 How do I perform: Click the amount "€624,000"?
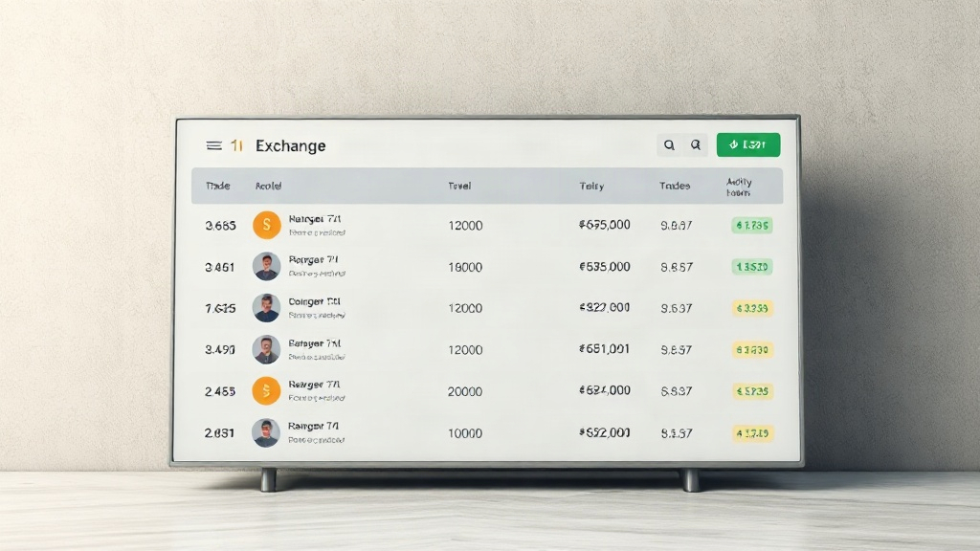605,390
